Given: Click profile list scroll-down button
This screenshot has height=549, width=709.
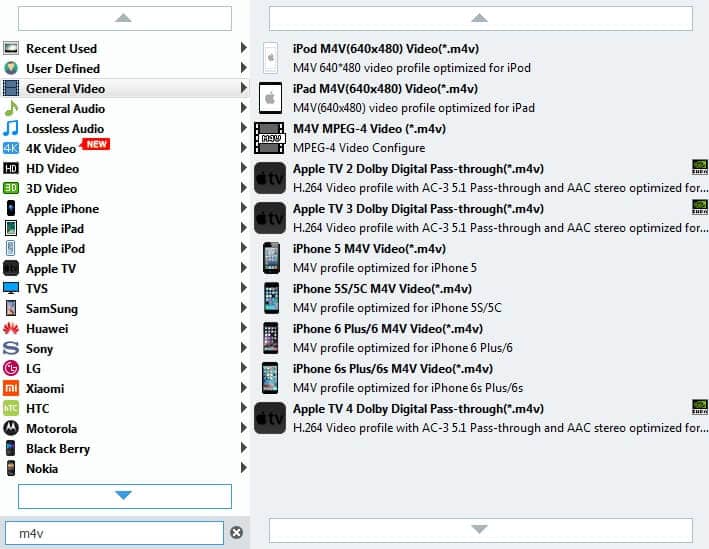Looking at the screenshot, I should click(481, 530).
